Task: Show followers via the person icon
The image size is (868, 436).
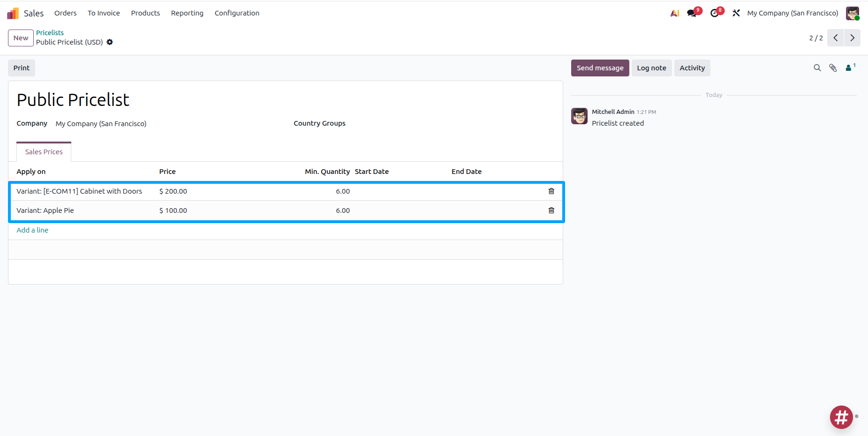Action: tap(849, 68)
